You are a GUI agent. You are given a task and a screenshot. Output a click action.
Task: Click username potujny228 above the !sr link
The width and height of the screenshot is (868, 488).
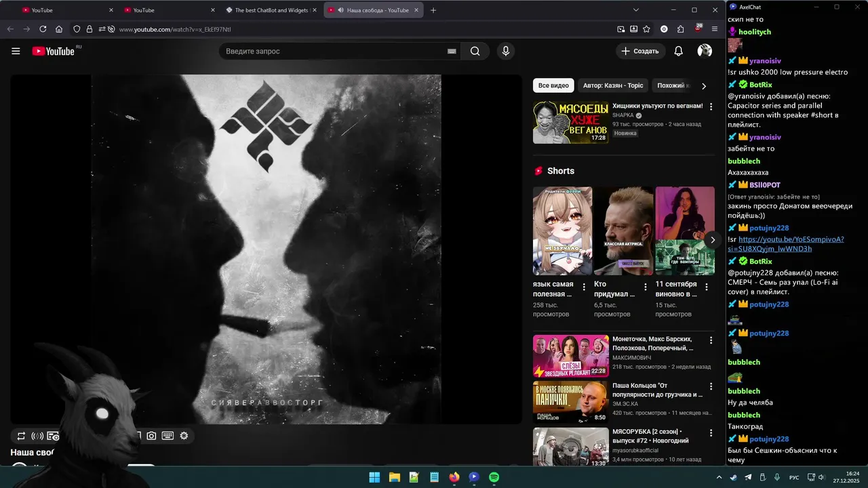tap(769, 228)
